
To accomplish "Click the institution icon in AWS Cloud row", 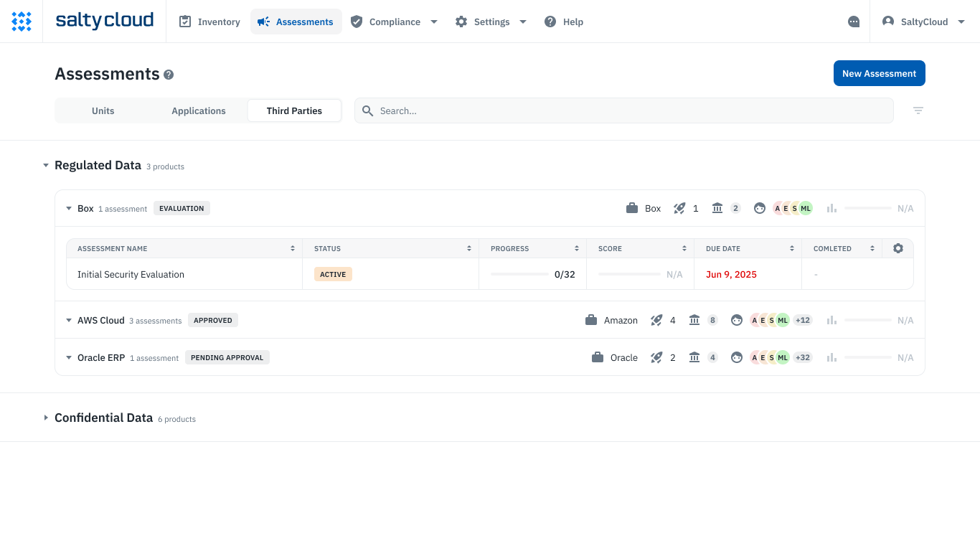I will coord(694,320).
